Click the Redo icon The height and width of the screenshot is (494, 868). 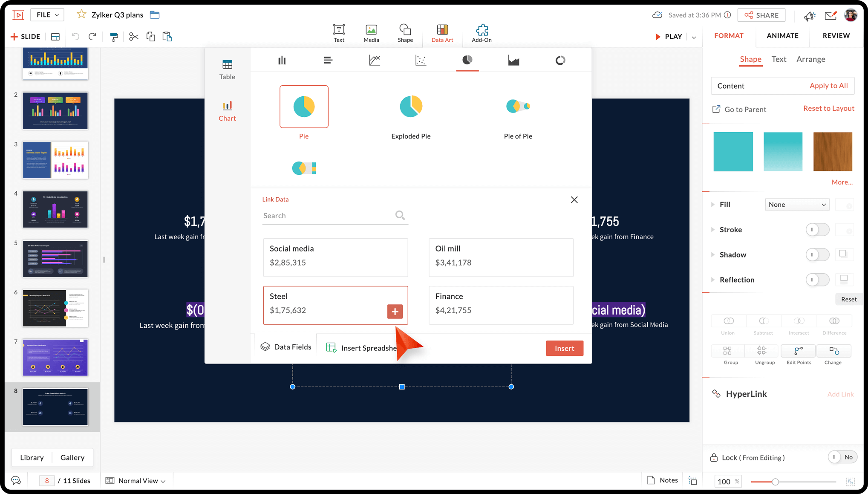click(x=92, y=37)
